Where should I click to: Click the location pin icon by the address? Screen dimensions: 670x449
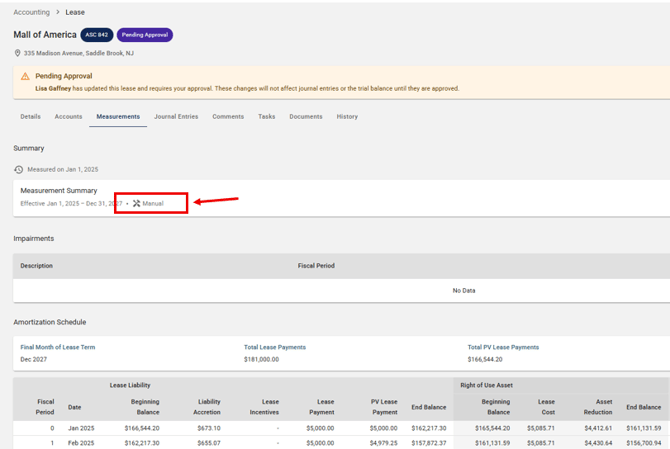coord(18,53)
